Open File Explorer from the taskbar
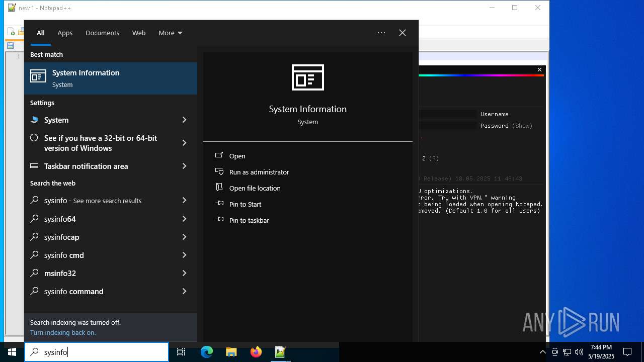 coord(231,352)
